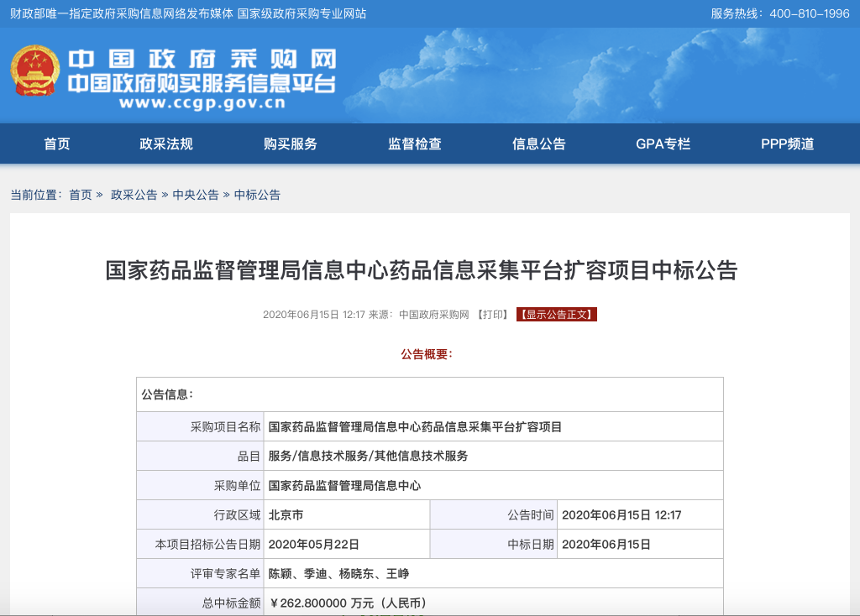Click the 本项目招标公告日期 label cell
The image size is (860, 616).
[x=200, y=544]
